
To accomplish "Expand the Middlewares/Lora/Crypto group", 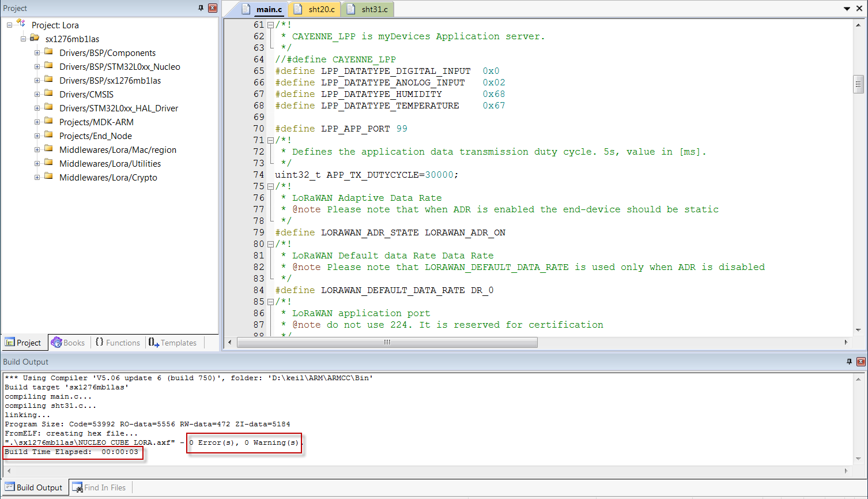I will pyautogui.click(x=37, y=178).
